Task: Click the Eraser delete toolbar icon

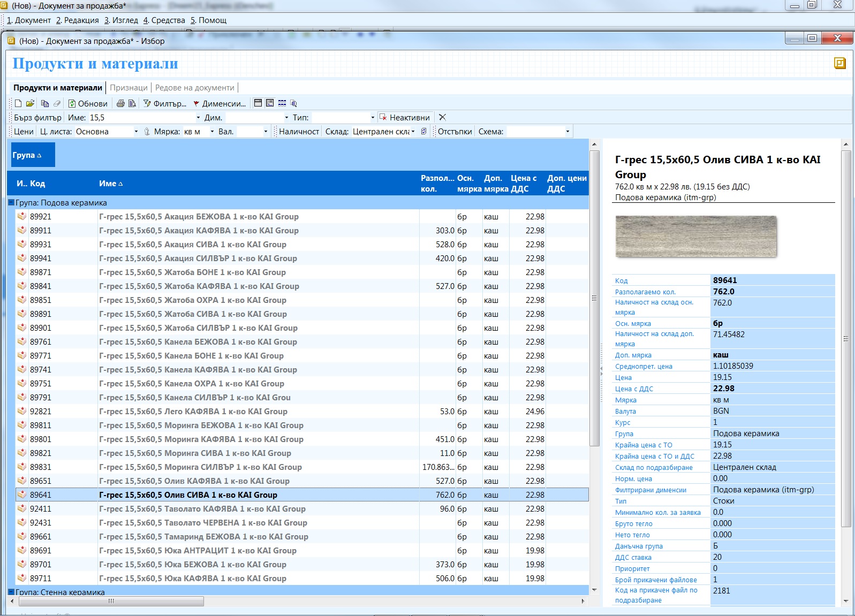Action: click(x=57, y=103)
